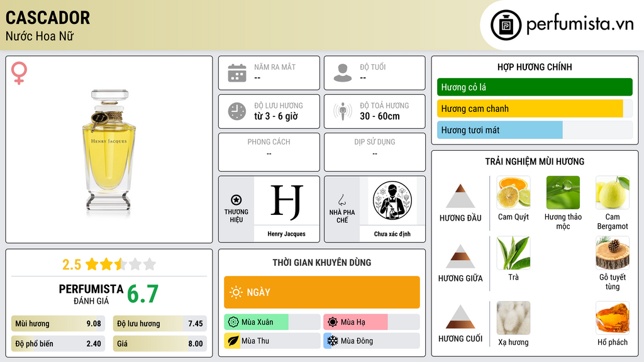Click the Henry Jacques perfume bottle photo
644x362 pixels.
coord(109,150)
